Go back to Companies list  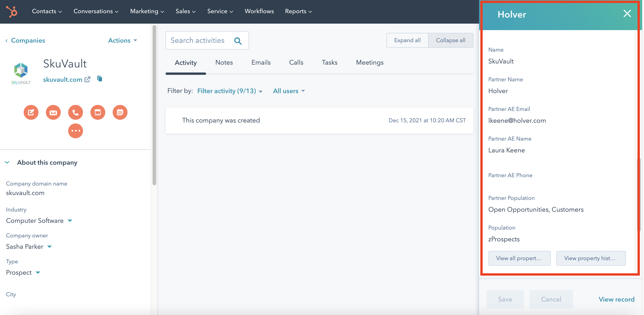pyautogui.click(x=25, y=41)
